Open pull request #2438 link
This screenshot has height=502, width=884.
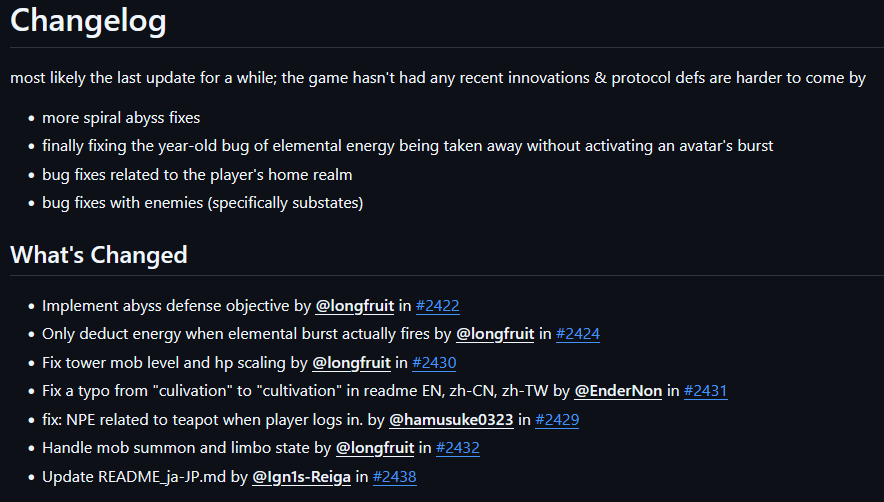click(395, 477)
